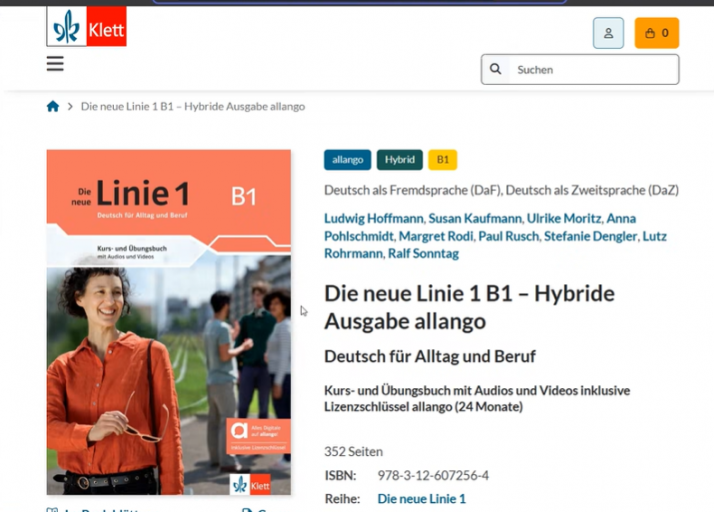The width and height of the screenshot is (714, 512).
Task: Open the Die neue Linie 1 book cover
Action: coord(168,322)
